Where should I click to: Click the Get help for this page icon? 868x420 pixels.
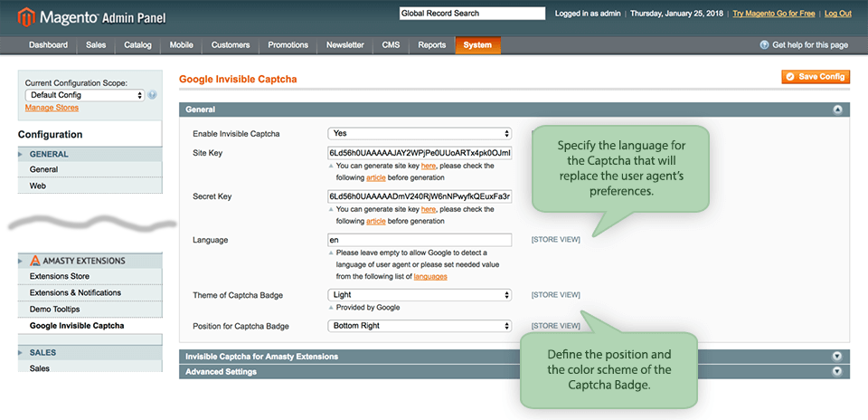point(765,45)
